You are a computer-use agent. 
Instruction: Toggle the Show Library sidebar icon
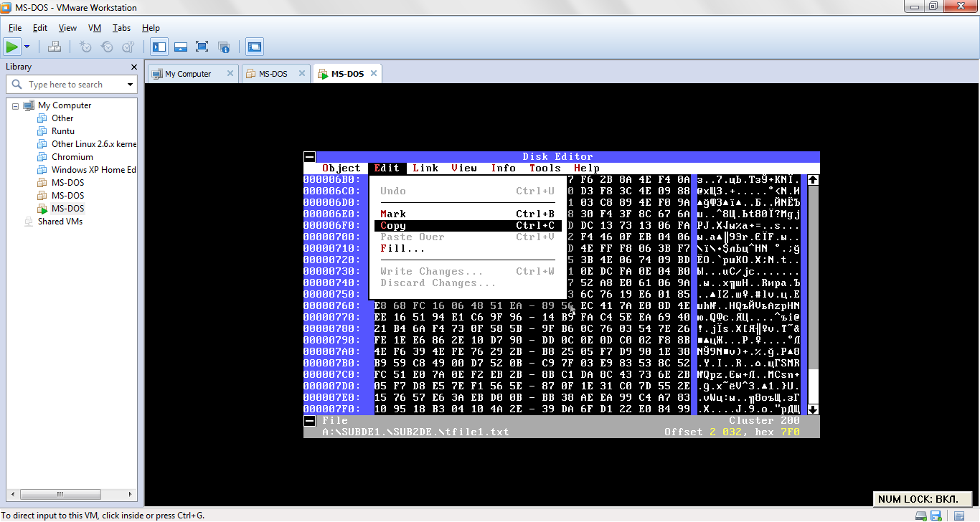pos(159,47)
